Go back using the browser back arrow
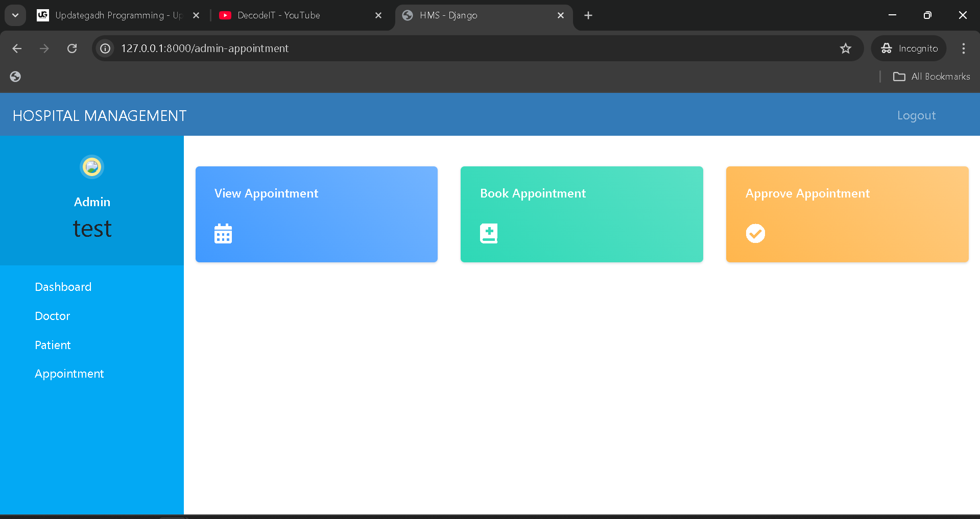Screen dimensions: 980x519 click(x=17, y=48)
